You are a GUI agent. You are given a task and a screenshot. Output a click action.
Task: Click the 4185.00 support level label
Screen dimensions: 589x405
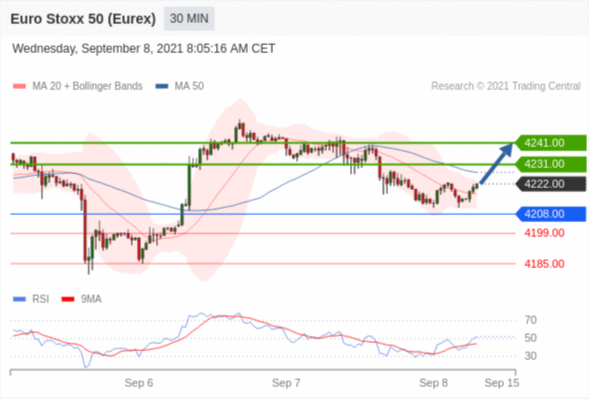[x=544, y=264]
